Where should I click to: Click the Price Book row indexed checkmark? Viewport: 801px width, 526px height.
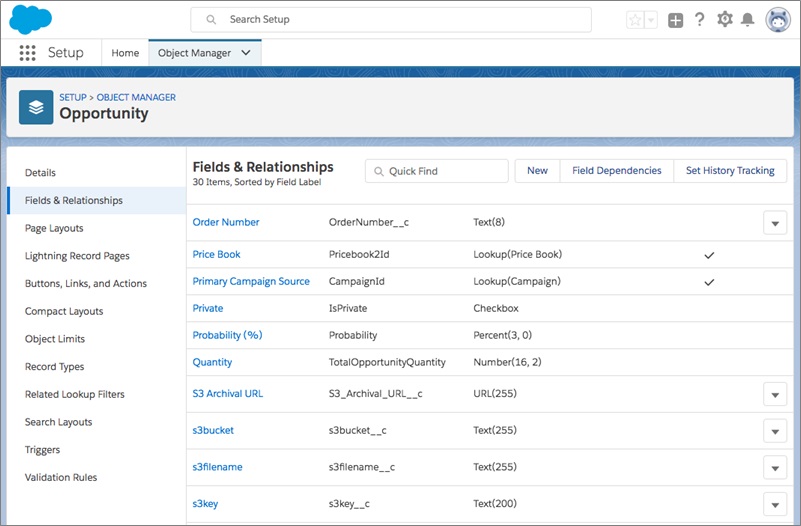tap(709, 255)
